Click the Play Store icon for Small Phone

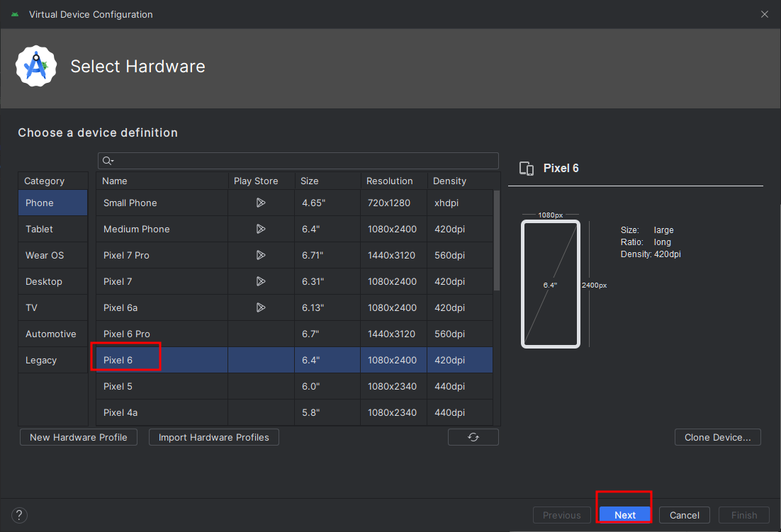pyautogui.click(x=261, y=203)
